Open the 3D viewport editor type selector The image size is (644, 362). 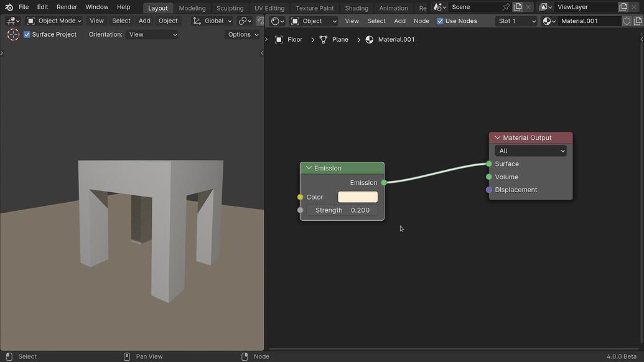click(x=13, y=21)
